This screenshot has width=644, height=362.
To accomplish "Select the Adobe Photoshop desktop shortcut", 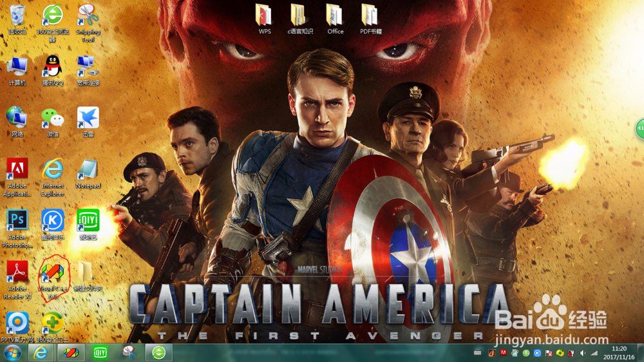I will (17, 229).
